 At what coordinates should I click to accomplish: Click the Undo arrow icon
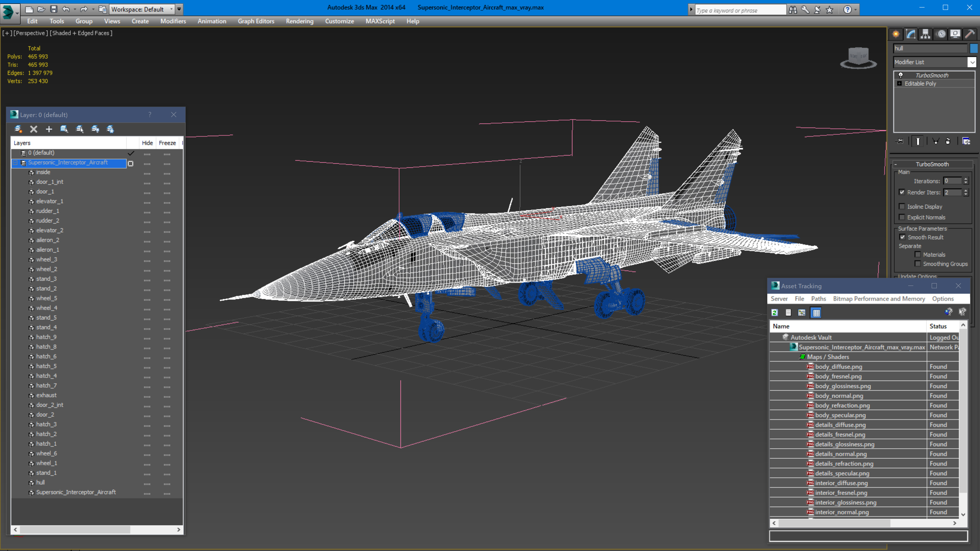pyautogui.click(x=66, y=9)
